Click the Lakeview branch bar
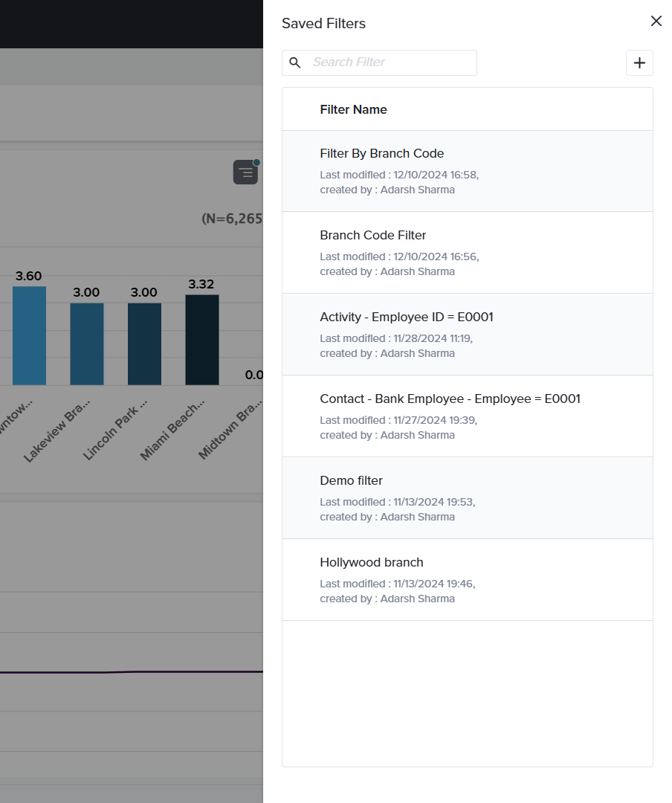672x803 pixels. click(87, 344)
